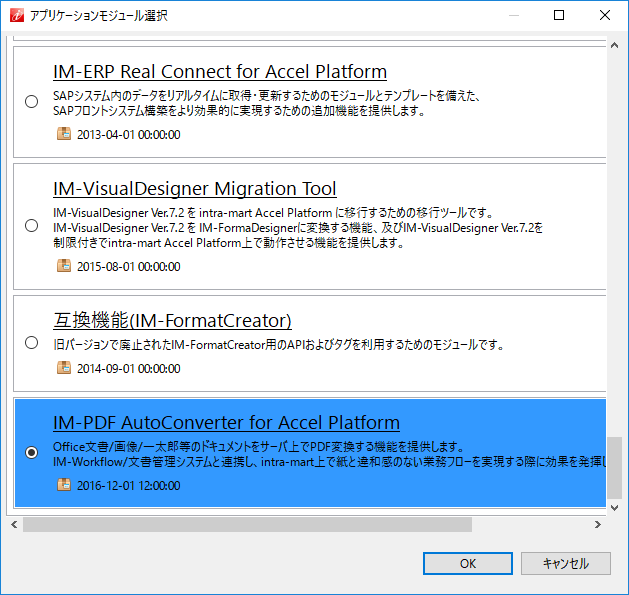Click the vertical scrollbar down arrow
Screen dimensions: 629x595
(x=614, y=508)
